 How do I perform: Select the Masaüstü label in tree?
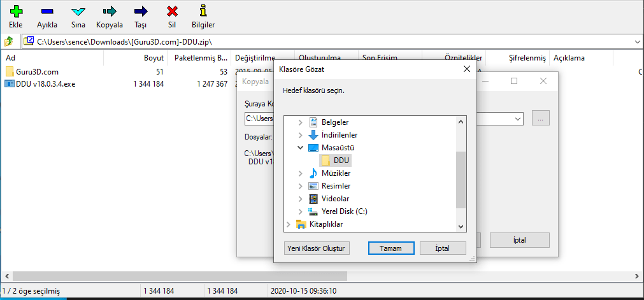tap(338, 148)
